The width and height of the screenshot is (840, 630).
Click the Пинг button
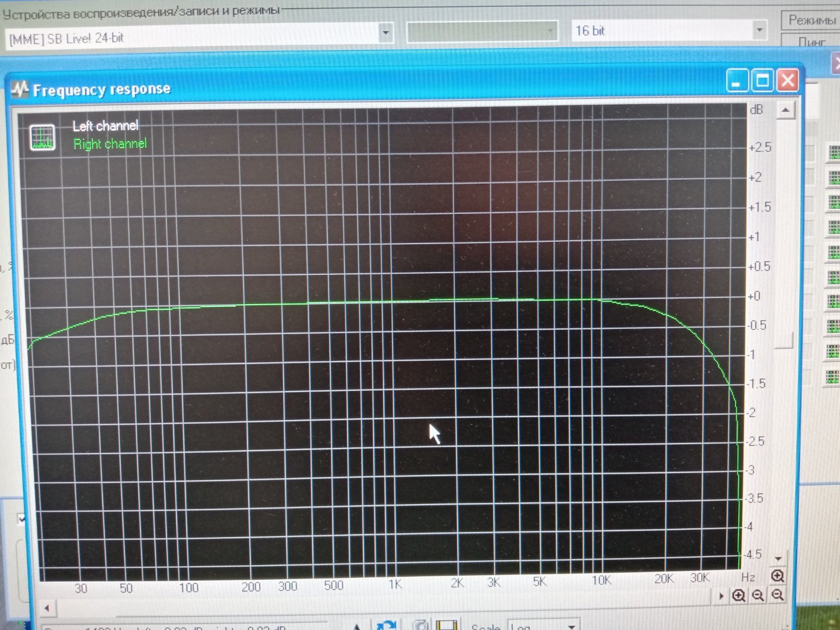tap(811, 42)
